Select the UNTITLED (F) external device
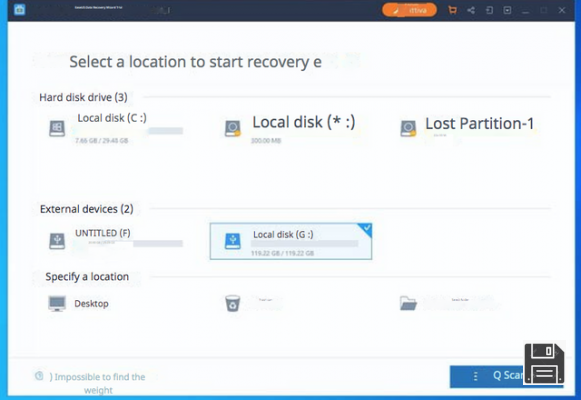Viewport: 581px width, 400px height. [116, 240]
